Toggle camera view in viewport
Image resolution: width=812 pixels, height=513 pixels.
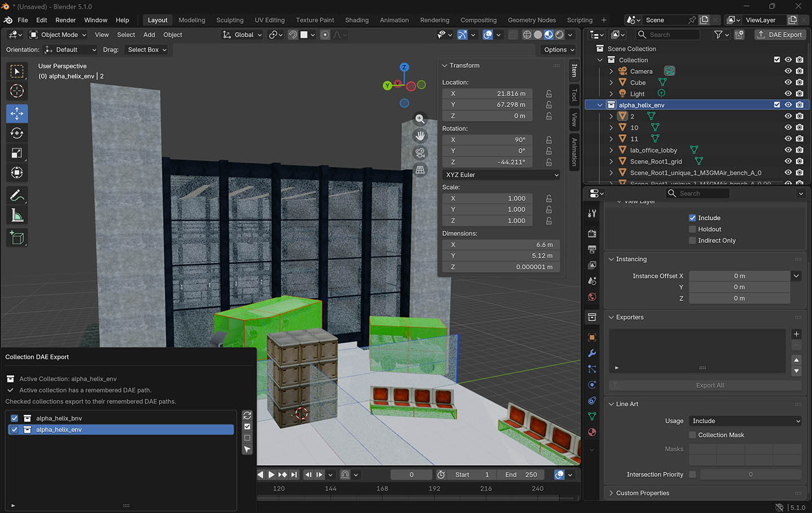(x=420, y=153)
